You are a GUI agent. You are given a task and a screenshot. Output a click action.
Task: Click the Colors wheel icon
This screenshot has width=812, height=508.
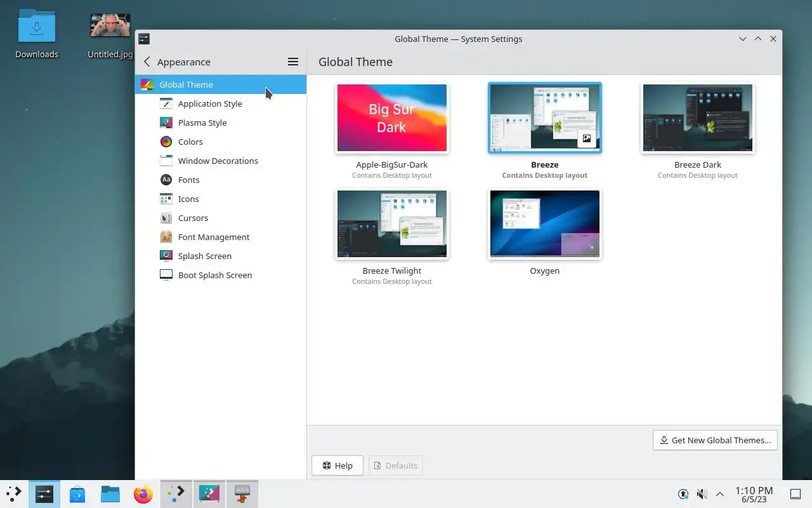[166, 142]
